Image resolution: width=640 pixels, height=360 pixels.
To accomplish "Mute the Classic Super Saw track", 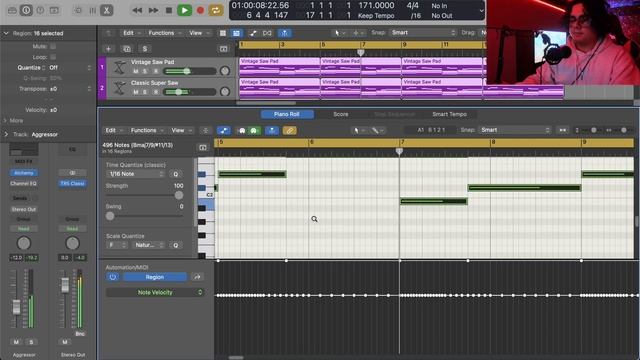I will pos(136,92).
